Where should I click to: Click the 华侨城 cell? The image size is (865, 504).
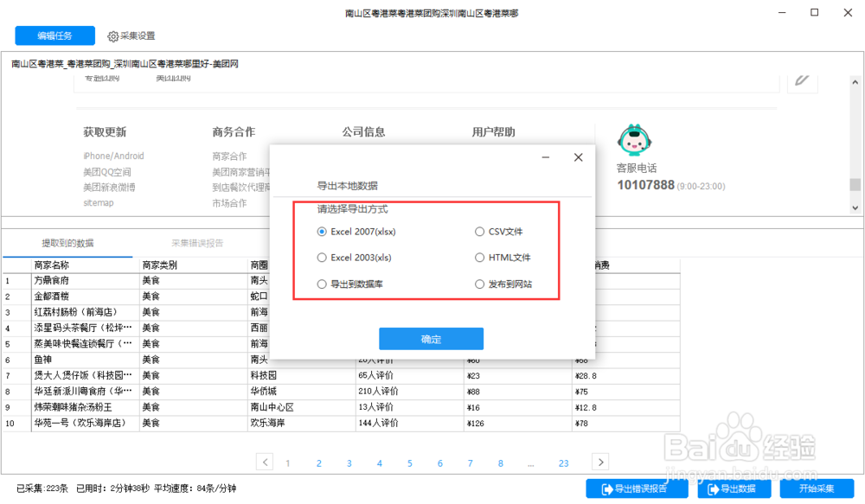point(301,392)
